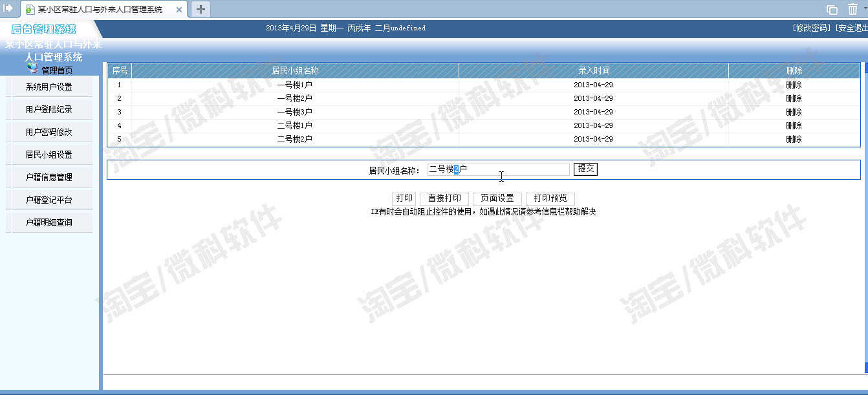Click the 打印预览 button

pos(550,198)
